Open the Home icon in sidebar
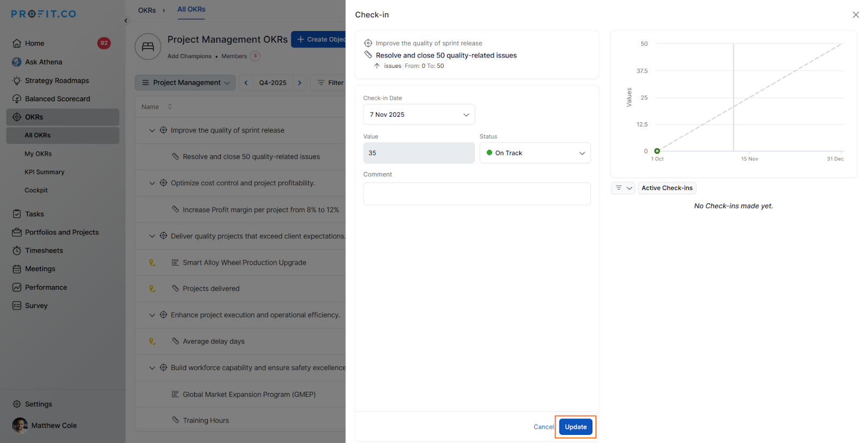 coord(17,43)
